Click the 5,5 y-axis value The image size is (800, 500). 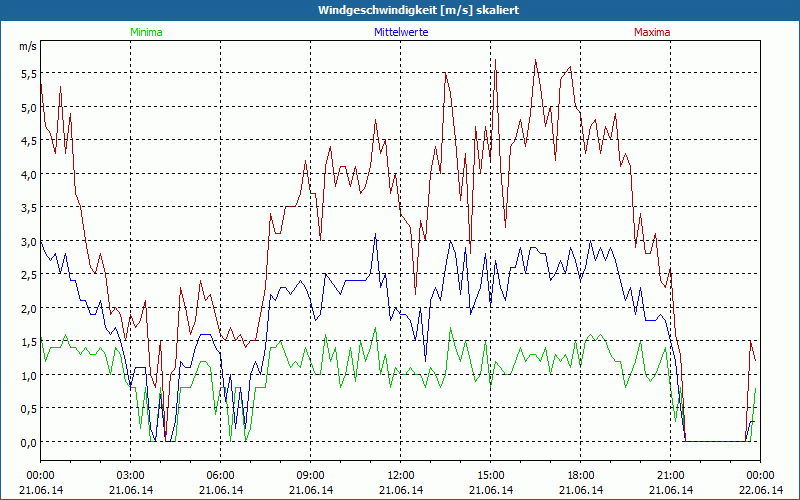[x=29, y=74]
